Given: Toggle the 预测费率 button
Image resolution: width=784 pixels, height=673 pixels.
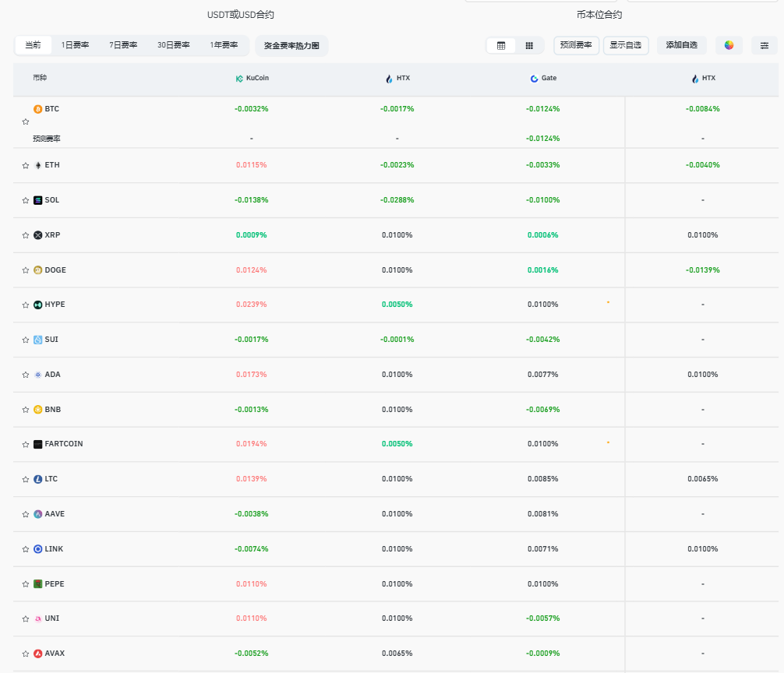Looking at the screenshot, I should coord(576,45).
